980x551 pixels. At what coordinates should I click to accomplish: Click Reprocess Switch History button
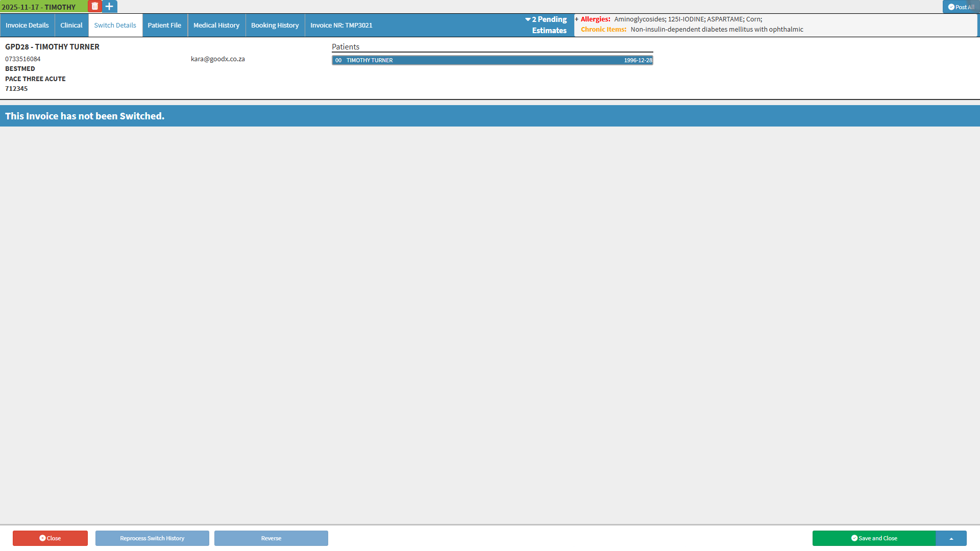[152, 538]
